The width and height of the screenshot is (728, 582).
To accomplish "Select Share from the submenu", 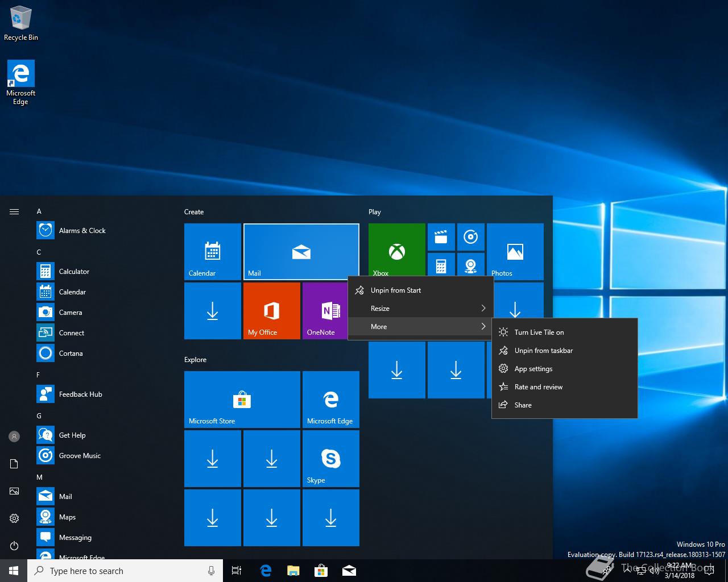I will pos(564,405).
